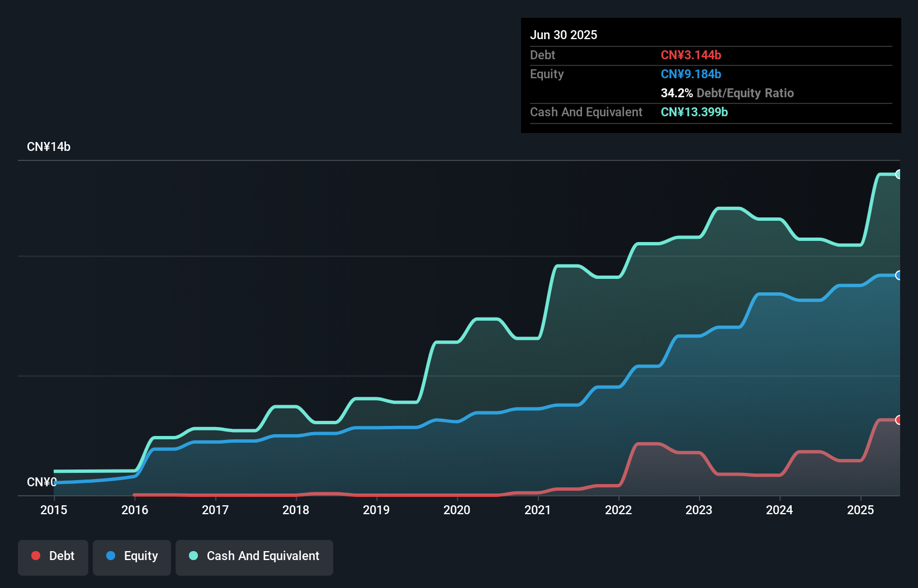Viewport: 918px width, 588px height.
Task: Select the 2025 axis label
Action: click(x=861, y=510)
